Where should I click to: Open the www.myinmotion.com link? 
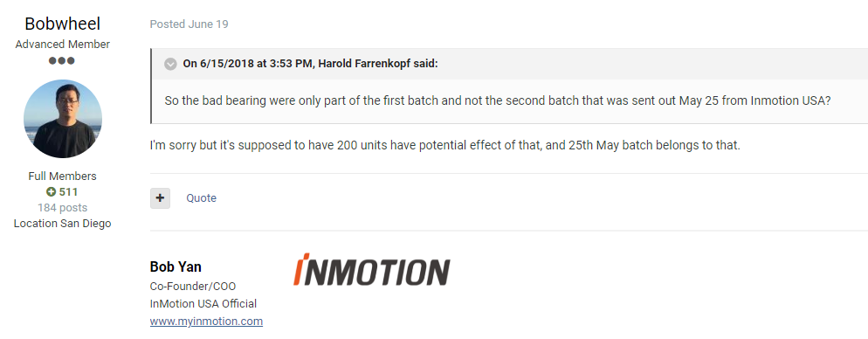(x=206, y=322)
